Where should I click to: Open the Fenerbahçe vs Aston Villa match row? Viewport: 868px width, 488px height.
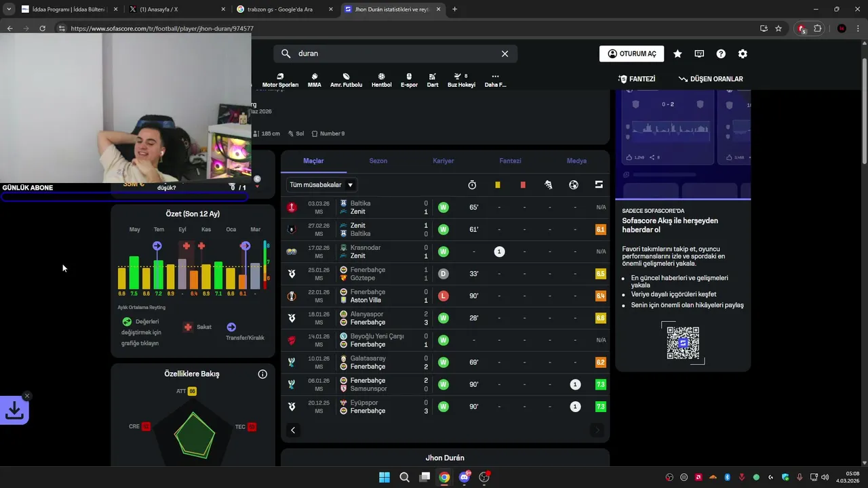[446, 296]
